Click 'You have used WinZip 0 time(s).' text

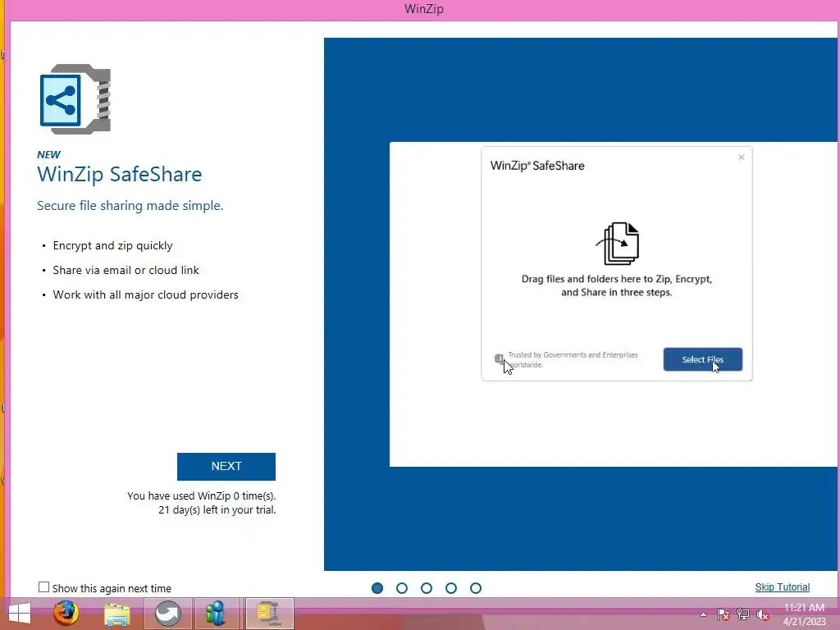point(202,496)
